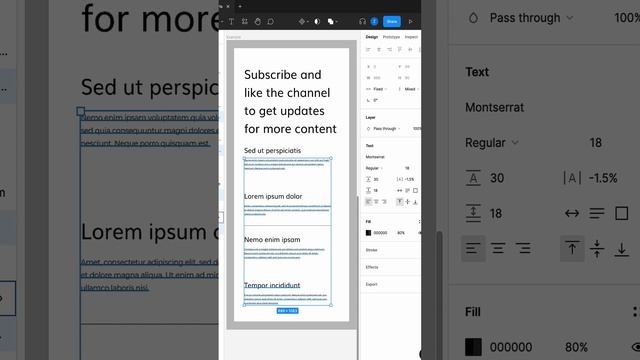The height and width of the screenshot is (360, 640).
Task: Click the Align right icon under Design tab
Action: [x=389, y=50]
